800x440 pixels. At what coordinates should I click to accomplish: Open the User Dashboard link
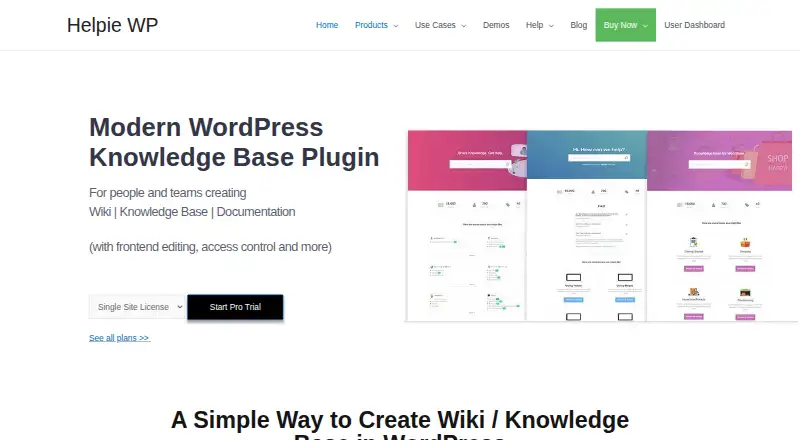[x=694, y=25]
